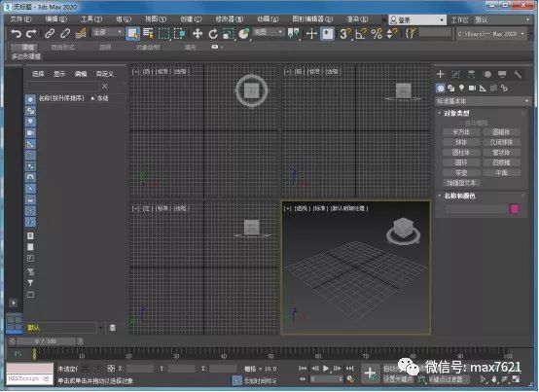Activate the Select and Move tool
539x392 pixels.
[198, 33]
